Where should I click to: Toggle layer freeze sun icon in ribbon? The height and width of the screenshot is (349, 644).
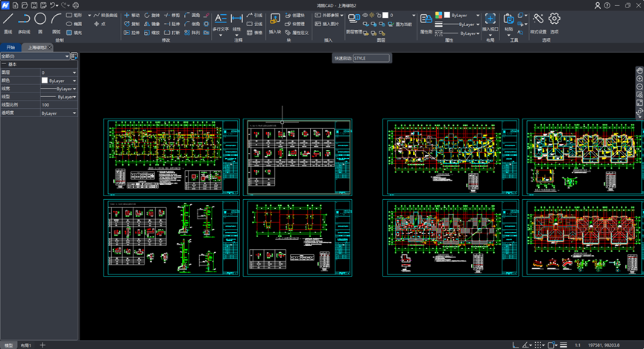point(373,15)
